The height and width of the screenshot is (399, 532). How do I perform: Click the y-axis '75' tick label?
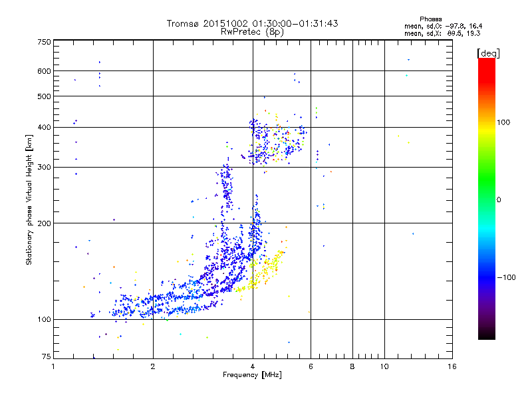click(47, 356)
